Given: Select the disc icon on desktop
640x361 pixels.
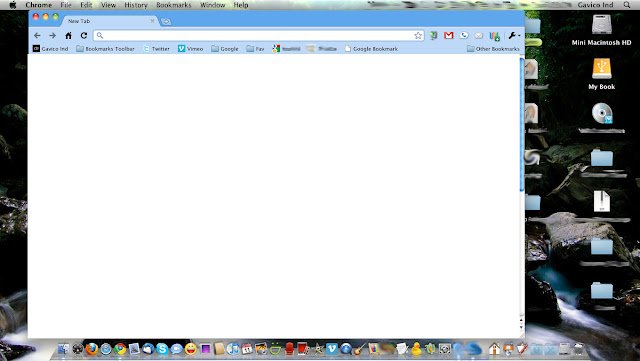Looking at the screenshot, I should click(x=602, y=113).
